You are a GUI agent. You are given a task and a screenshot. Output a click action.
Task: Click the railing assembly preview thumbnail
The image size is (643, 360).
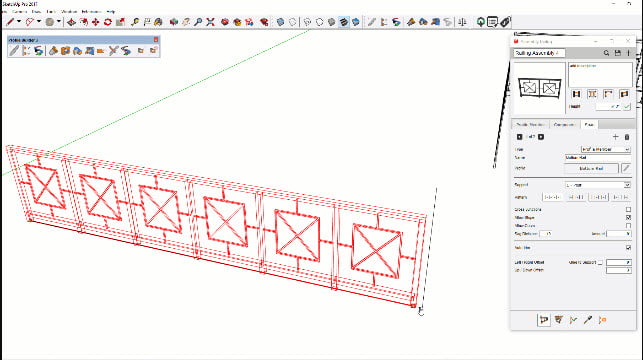(x=539, y=87)
